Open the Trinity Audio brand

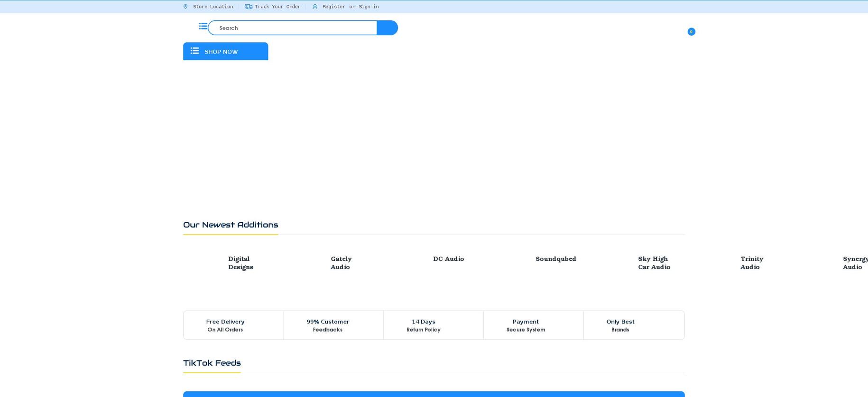(752, 263)
